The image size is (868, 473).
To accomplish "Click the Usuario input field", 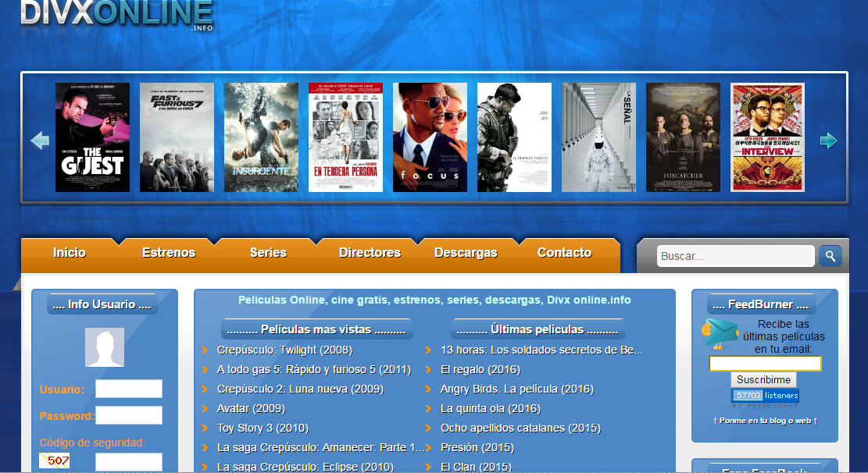I will (129, 389).
